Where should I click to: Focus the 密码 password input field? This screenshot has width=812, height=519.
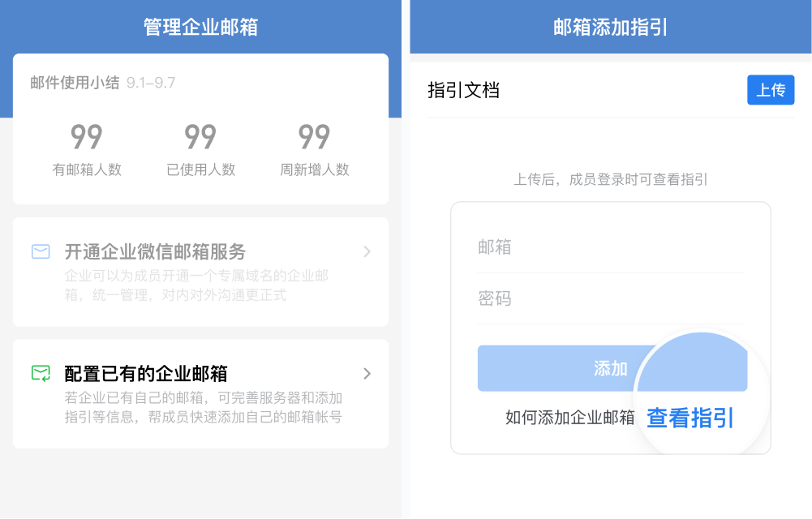pos(611,298)
